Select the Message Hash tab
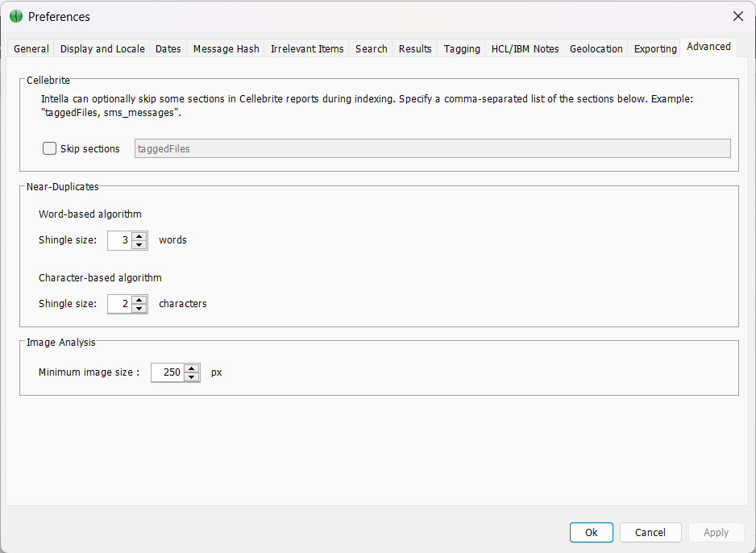 [226, 48]
